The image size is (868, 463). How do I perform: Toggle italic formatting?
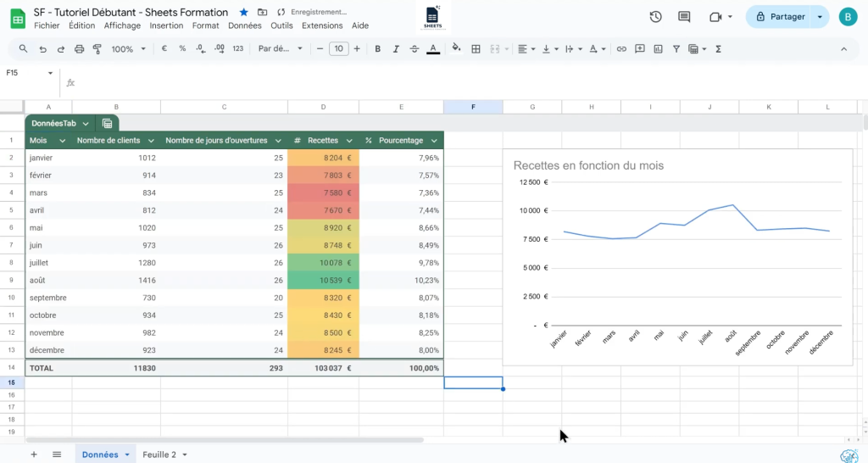(396, 48)
